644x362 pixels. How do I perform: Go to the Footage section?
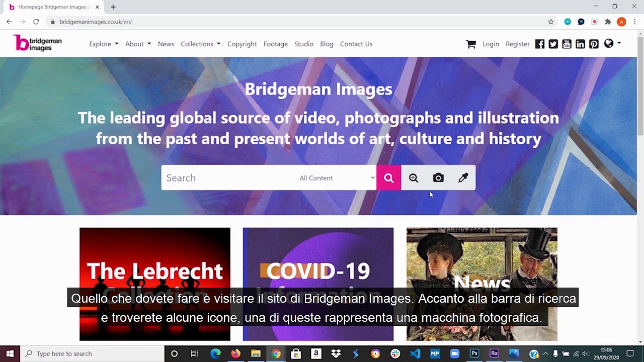[x=276, y=44]
